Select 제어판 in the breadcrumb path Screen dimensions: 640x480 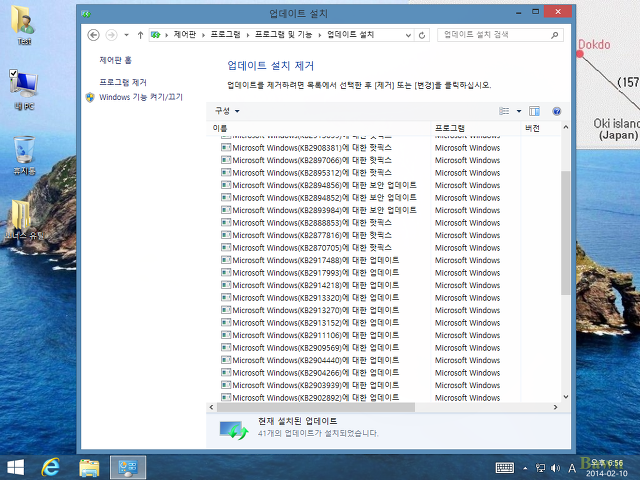[184, 35]
